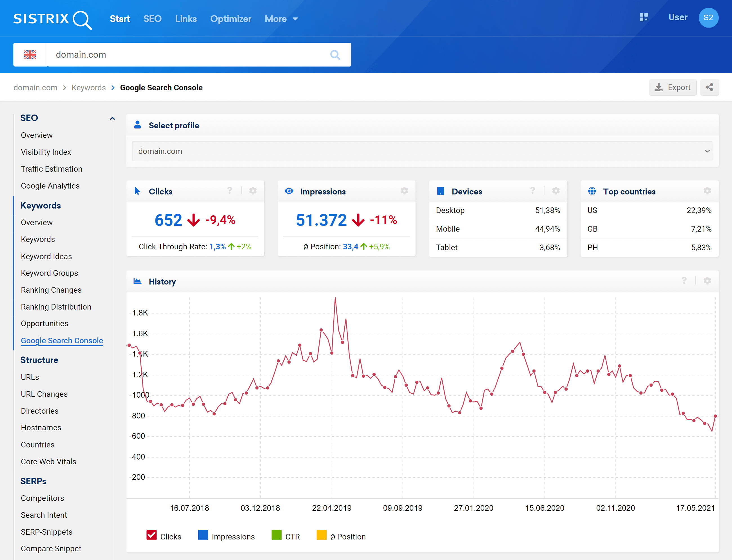Open Keyword Groups in sidebar
This screenshot has height=560, width=732.
pyautogui.click(x=49, y=273)
